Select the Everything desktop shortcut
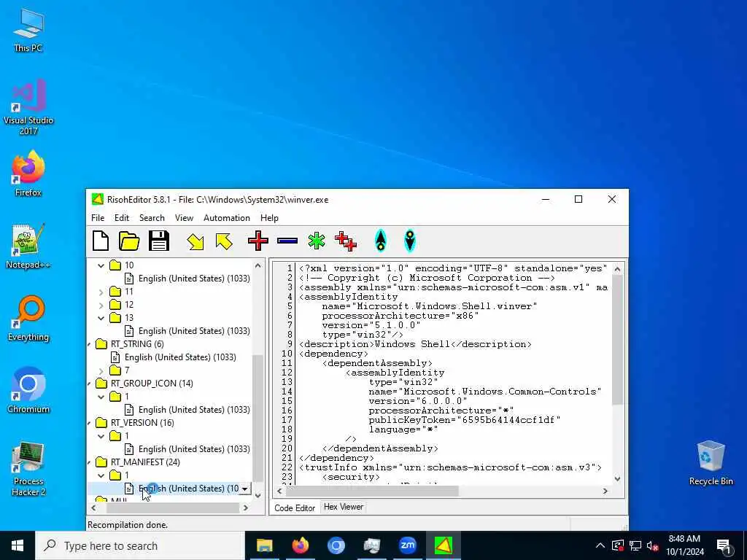The width and height of the screenshot is (747, 560). (28, 319)
